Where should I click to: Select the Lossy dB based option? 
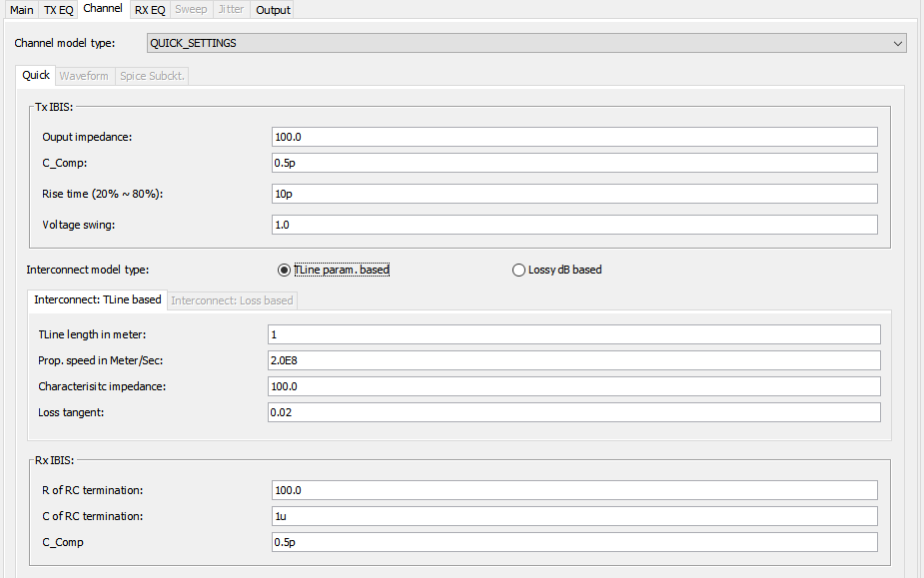pos(518,270)
